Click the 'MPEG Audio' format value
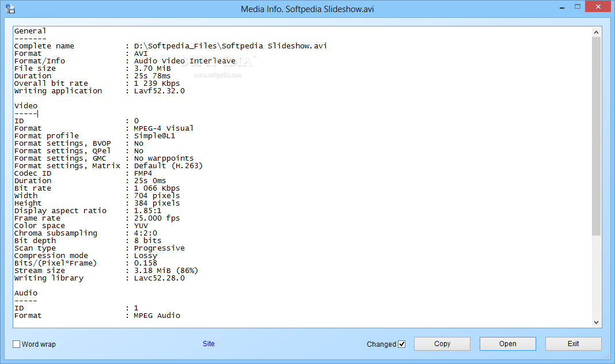 tap(157, 316)
